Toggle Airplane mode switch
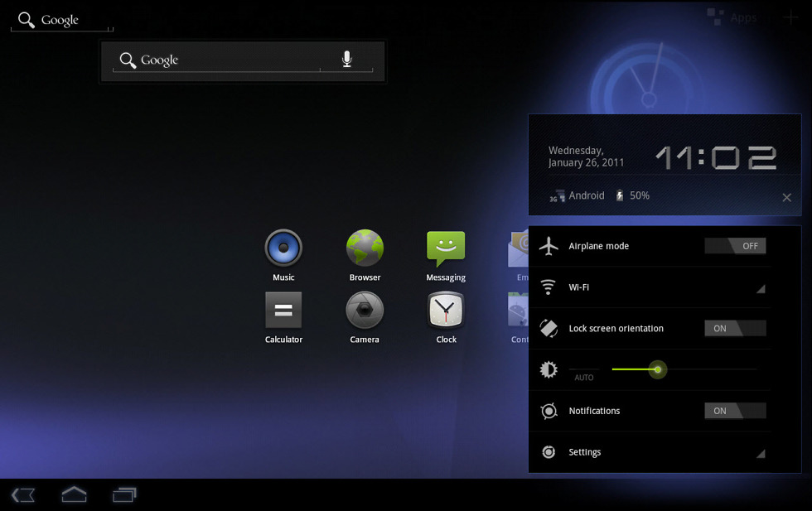 click(735, 246)
